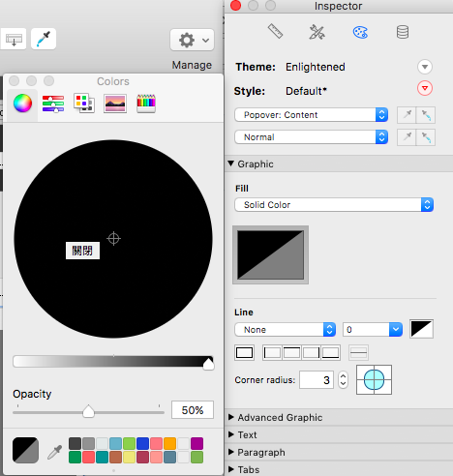Select the pencils color picker mode
This screenshot has width=453, height=476.
click(146, 104)
